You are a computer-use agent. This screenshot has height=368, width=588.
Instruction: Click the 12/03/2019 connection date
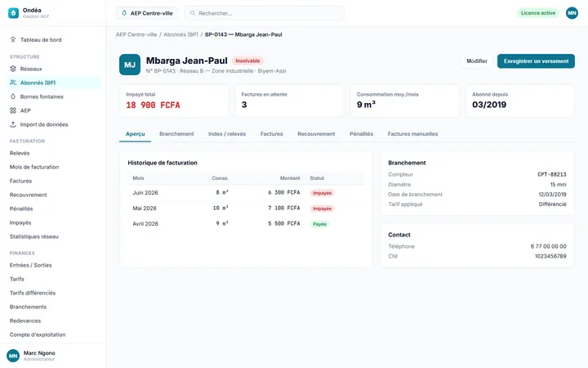tap(552, 195)
